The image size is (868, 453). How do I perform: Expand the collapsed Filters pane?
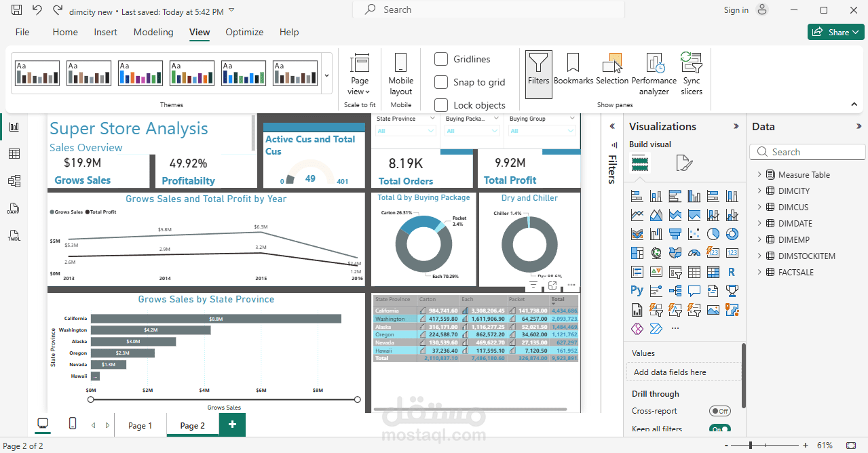[x=612, y=126]
